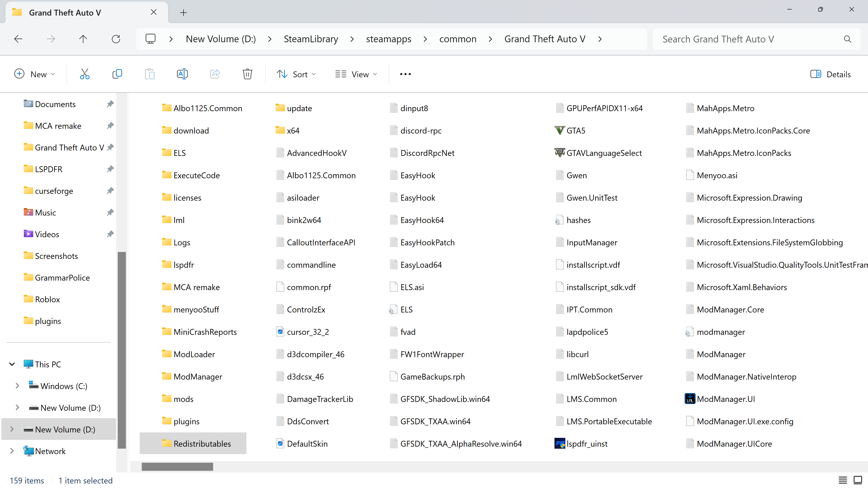Click the Up one level arrow

(83, 39)
